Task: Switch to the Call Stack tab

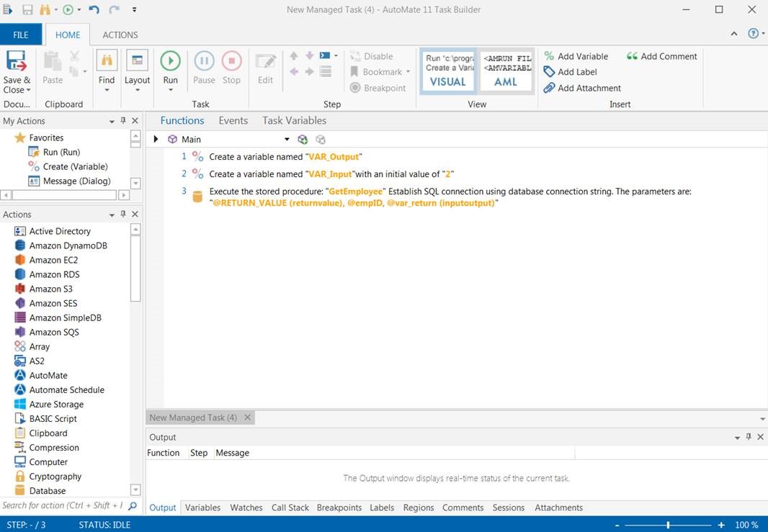Action: 290,508
